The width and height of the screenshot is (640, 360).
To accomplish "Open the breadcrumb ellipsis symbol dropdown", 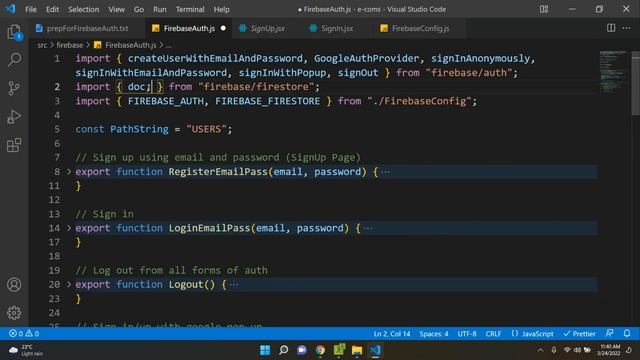I will pyautogui.click(x=168, y=45).
